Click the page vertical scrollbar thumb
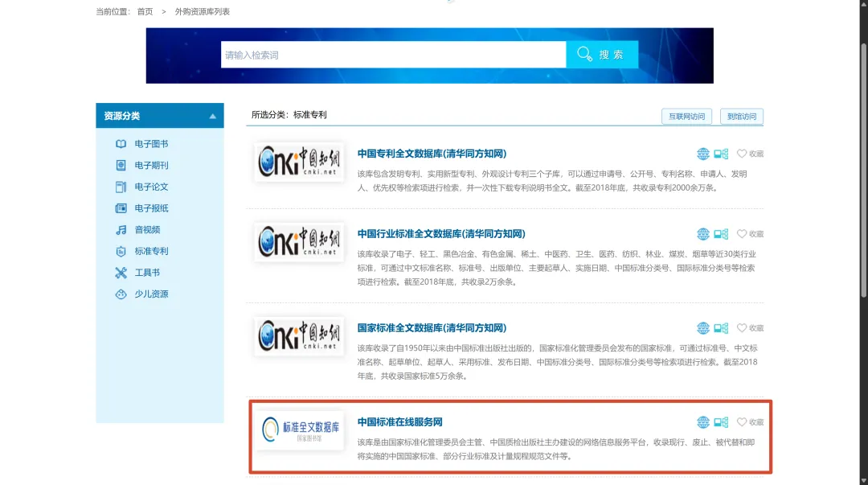The height and width of the screenshot is (485, 868). (x=863, y=172)
